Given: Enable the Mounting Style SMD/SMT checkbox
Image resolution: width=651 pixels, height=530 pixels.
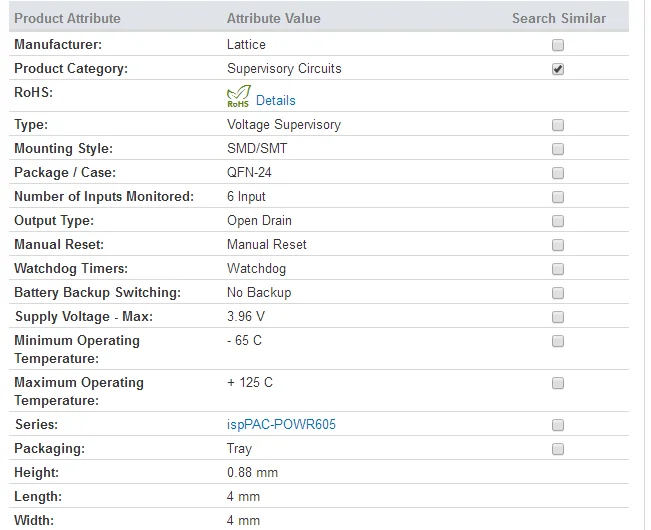Looking at the screenshot, I should coord(558,149).
